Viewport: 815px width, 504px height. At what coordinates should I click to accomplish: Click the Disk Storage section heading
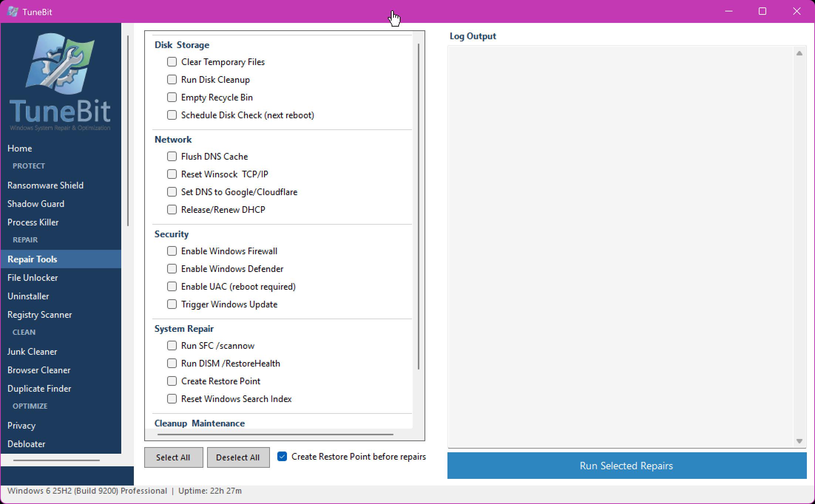pyautogui.click(x=182, y=45)
